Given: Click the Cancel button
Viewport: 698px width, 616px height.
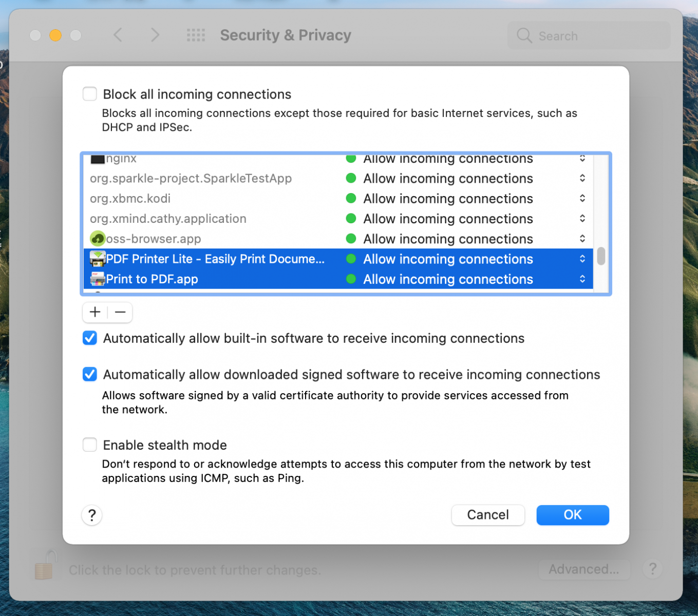Looking at the screenshot, I should [488, 515].
